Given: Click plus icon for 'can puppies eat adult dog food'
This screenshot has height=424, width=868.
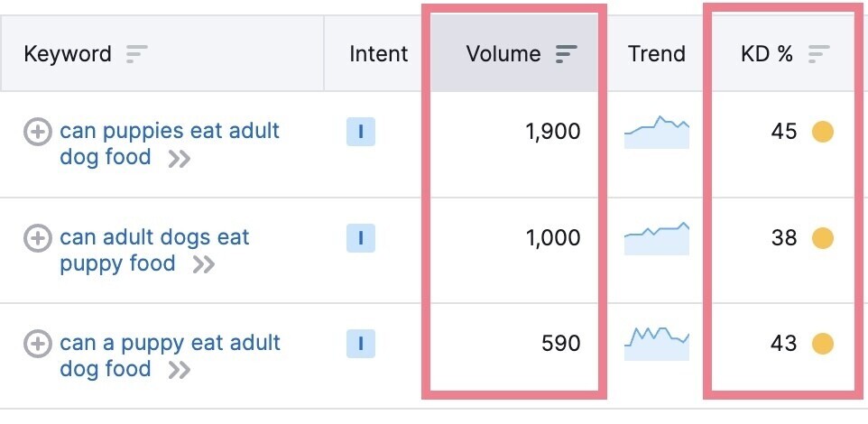Looking at the screenshot, I should [x=37, y=132].
